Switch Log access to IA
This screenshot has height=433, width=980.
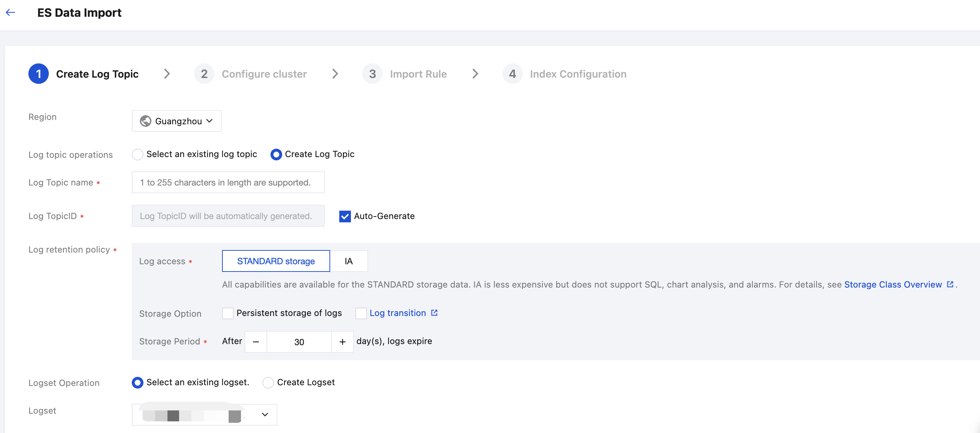348,261
